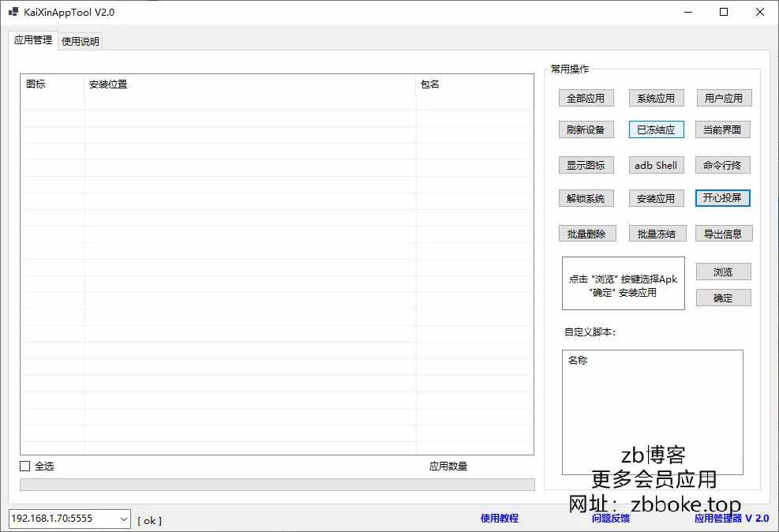The width and height of the screenshot is (779, 532).
Task: Open the 使用教程 link
Action: click(x=500, y=518)
